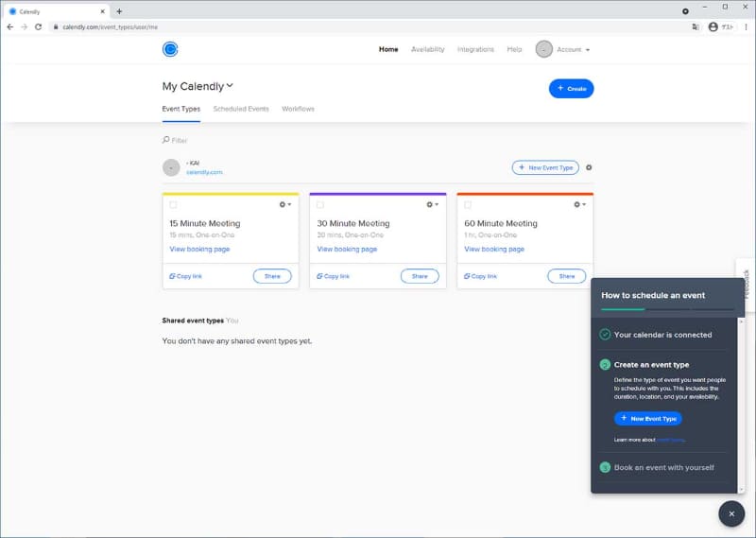Reload the page
756x538 pixels.
coord(38,27)
